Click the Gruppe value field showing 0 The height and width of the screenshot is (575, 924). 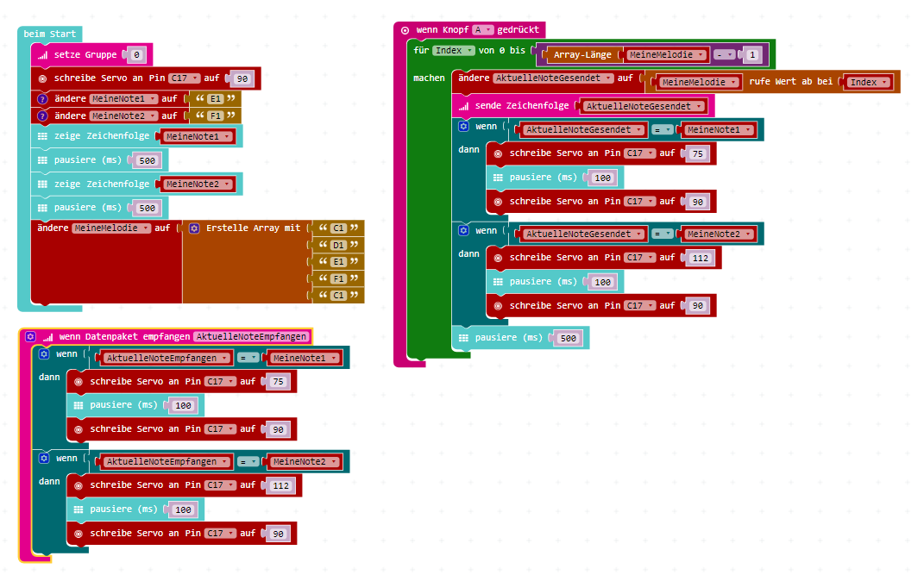pos(136,54)
